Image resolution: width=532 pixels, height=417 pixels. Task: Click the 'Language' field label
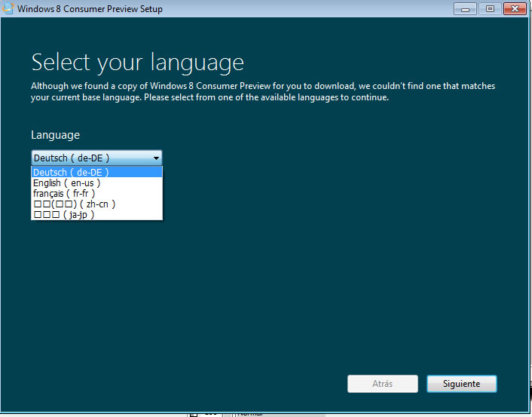[x=55, y=135]
